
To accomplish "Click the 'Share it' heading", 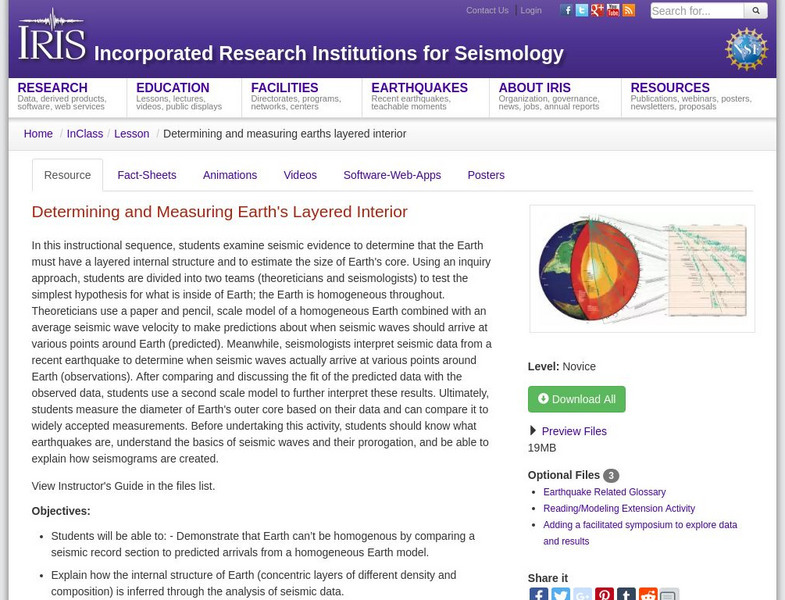I will click(548, 578).
